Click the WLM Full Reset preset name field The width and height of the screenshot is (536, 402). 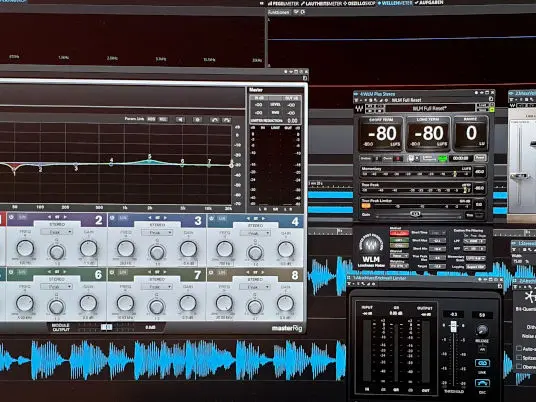[x=430, y=108]
